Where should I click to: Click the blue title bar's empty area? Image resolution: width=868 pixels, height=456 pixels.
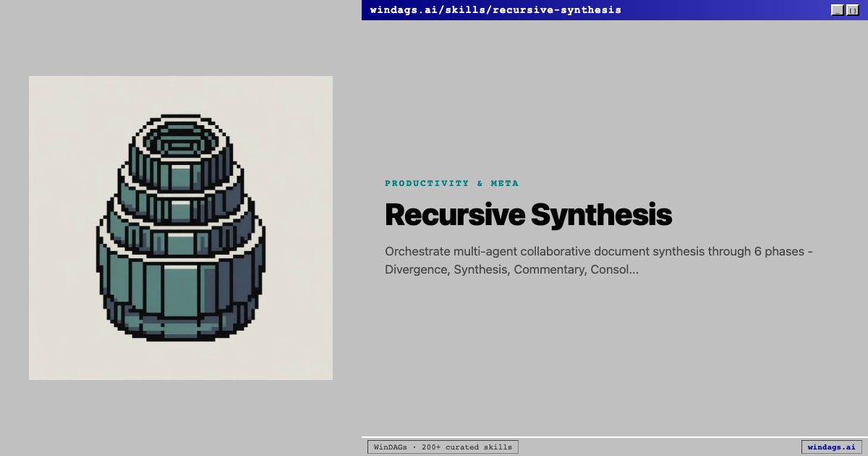tap(723, 10)
